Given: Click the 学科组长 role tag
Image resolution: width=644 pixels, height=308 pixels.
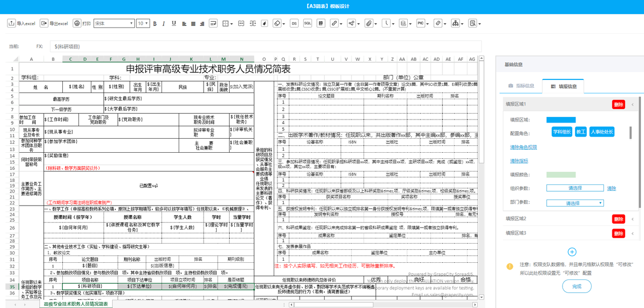Looking at the screenshot, I should click(x=561, y=132).
